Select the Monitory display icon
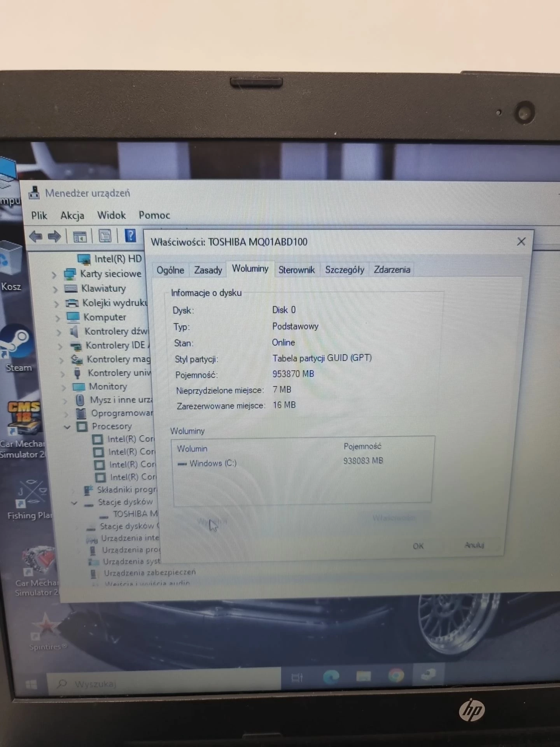 click(79, 387)
